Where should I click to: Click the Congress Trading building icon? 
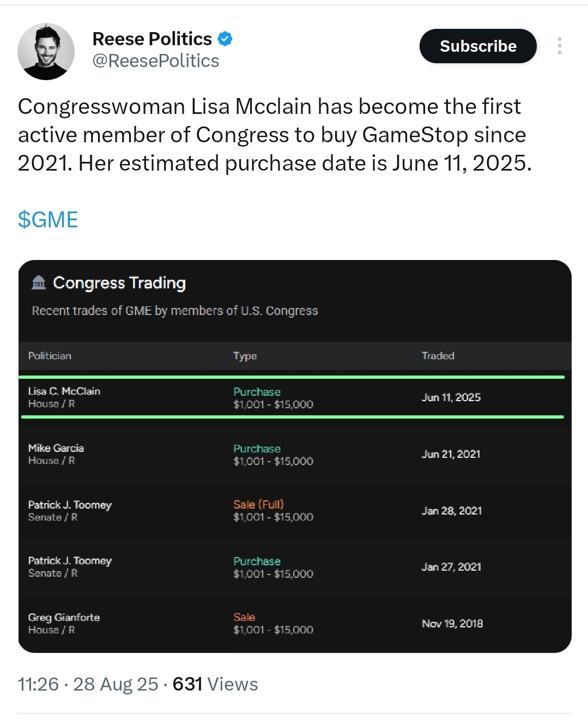(39, 282)
